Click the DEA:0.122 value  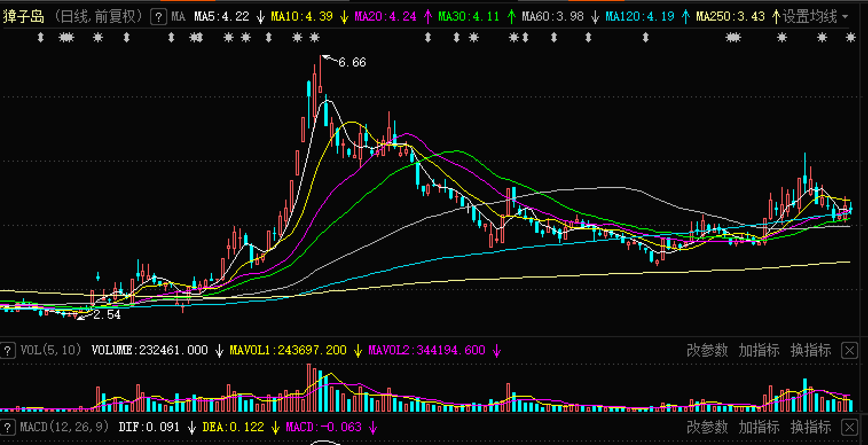point(233,427)
